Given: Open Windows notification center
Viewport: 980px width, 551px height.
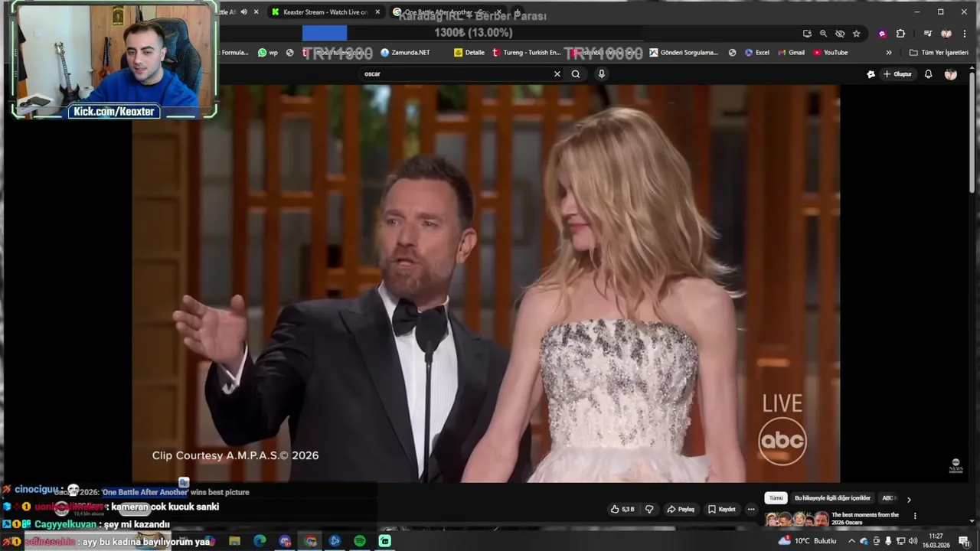Looking at the screenshot, I should click(x=964, y=541).
